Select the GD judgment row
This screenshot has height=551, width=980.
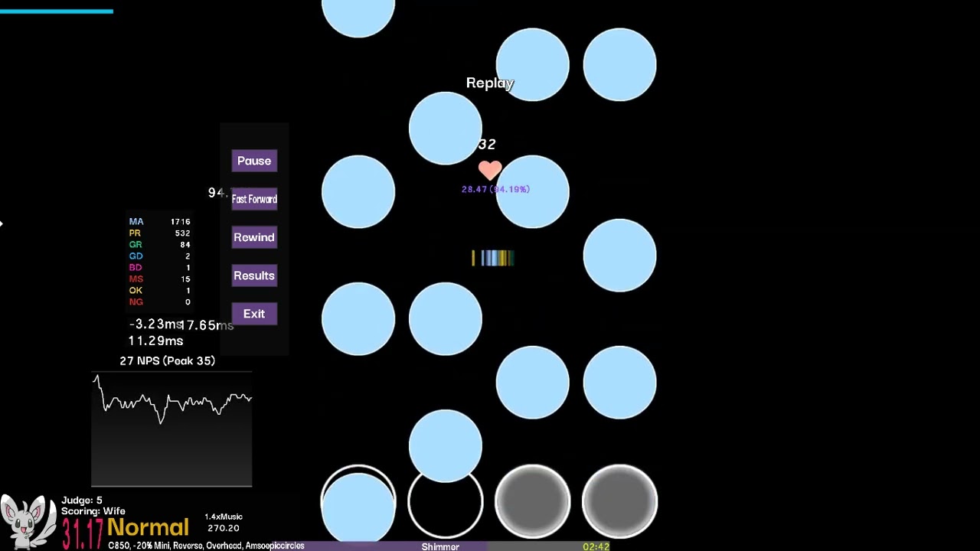point(159,256)
